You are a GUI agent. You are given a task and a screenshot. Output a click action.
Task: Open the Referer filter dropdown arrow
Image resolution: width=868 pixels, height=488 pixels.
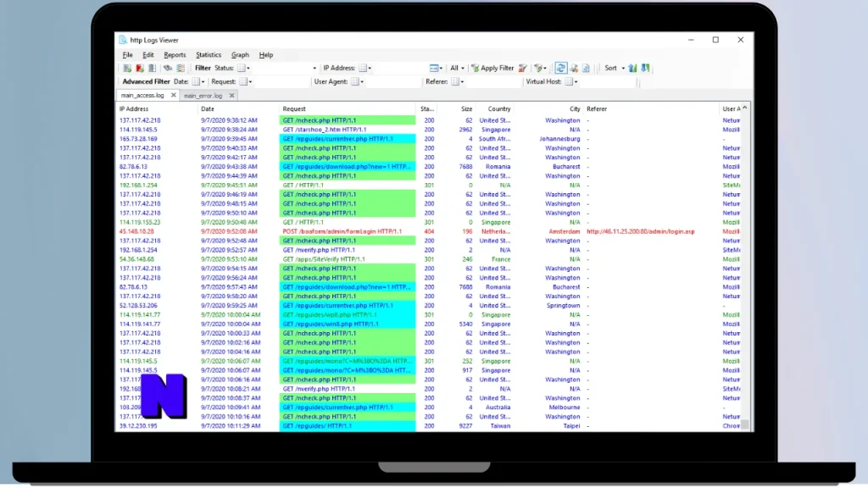[462, 81]
